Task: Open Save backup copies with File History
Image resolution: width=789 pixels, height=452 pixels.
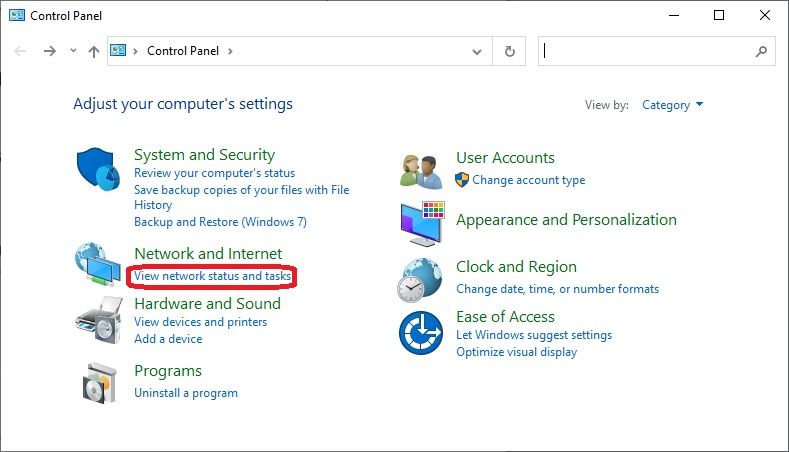Action: click(x=242, y=197)
